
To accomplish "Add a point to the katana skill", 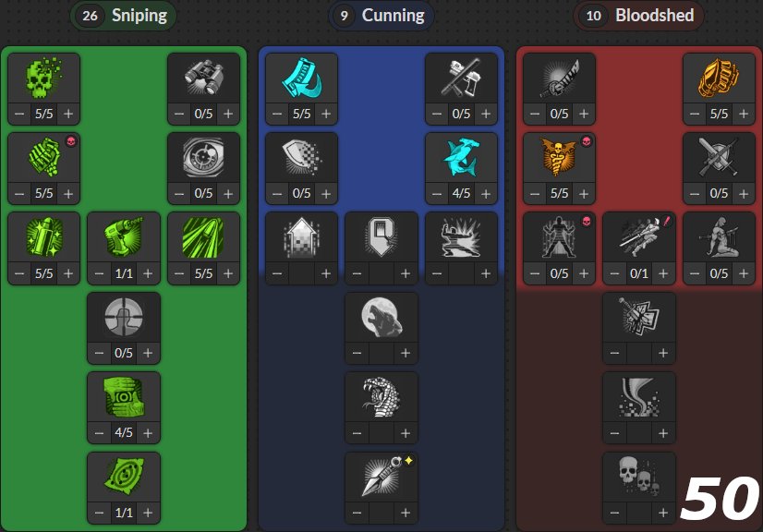I will pos(584,114).
